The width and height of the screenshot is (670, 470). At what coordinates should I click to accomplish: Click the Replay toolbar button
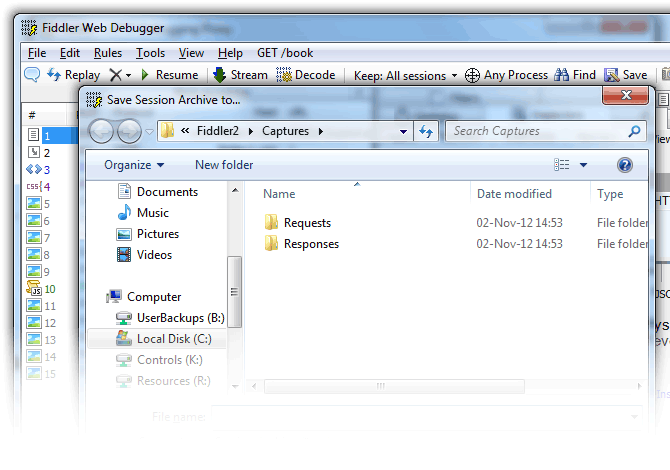coord(73,75)
